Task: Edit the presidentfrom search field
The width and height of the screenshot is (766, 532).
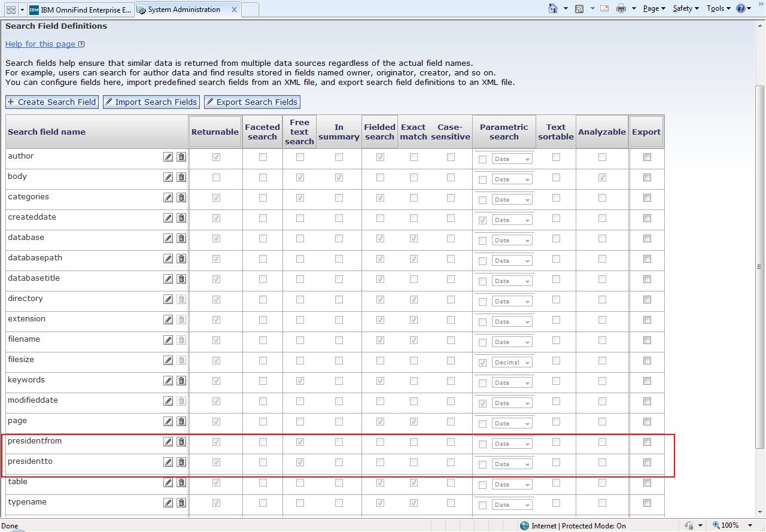Action: [x=168, y=442]
